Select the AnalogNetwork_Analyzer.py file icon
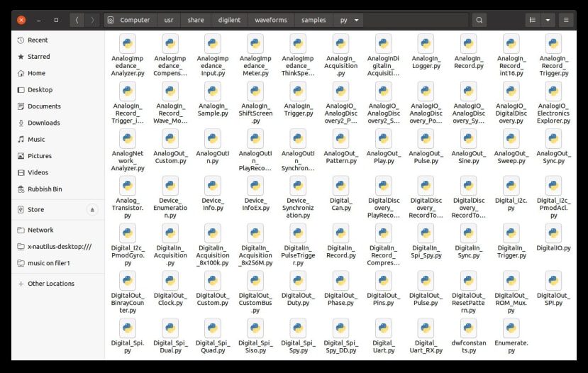 [128, 138]
